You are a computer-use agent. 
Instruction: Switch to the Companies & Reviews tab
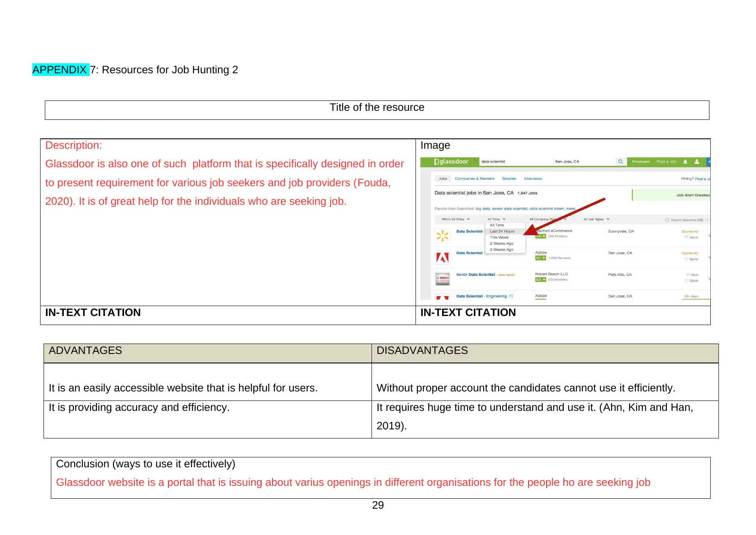(475, 178)
